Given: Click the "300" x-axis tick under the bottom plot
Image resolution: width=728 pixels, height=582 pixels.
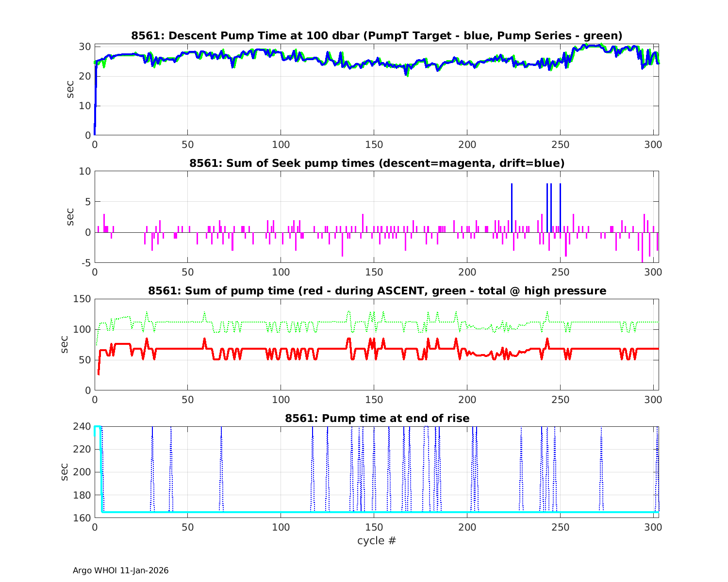Looking at the screenshot, I should [653, 527].
